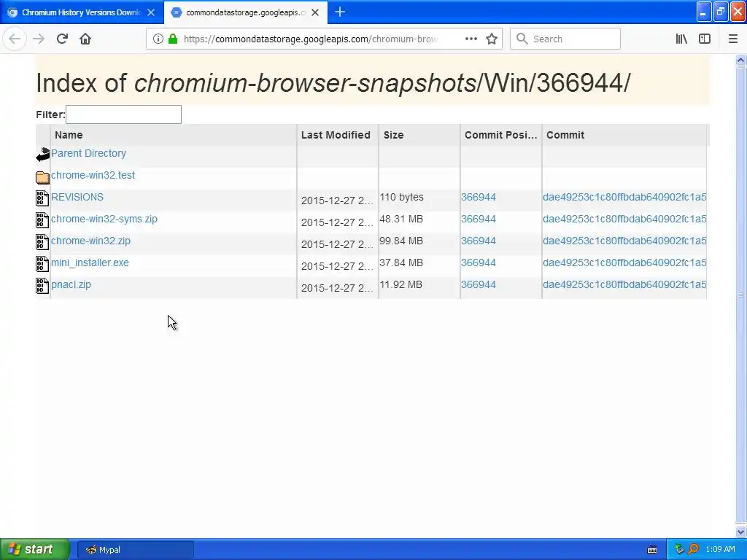Bookmark this page with the star
The image size is (747, 560).
492,39
